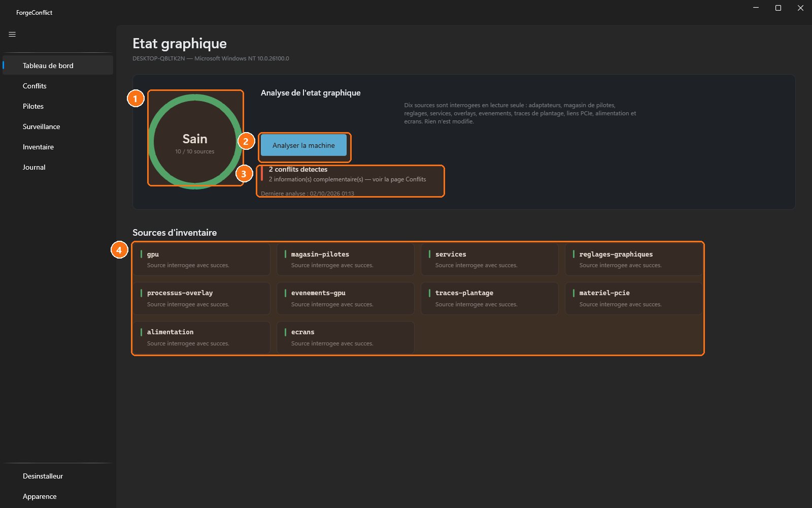Click the '2 information(s) complementaire(s)' line

[347, 179]
